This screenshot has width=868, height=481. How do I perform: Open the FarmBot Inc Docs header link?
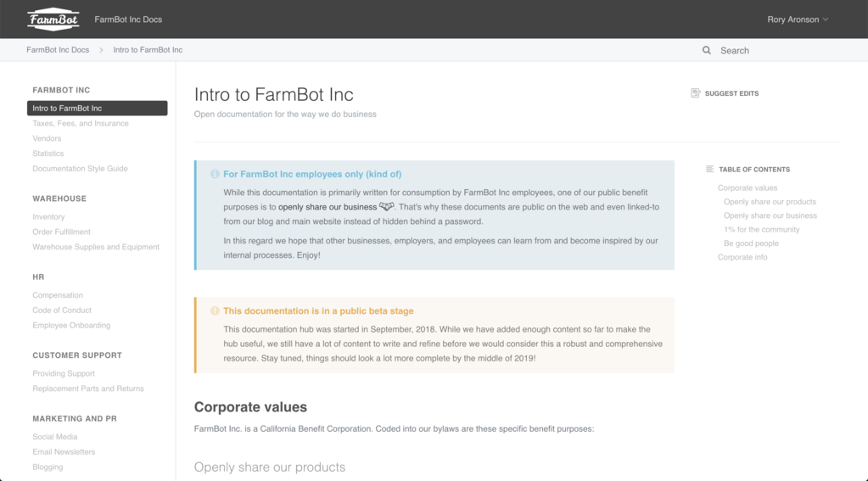128,20
